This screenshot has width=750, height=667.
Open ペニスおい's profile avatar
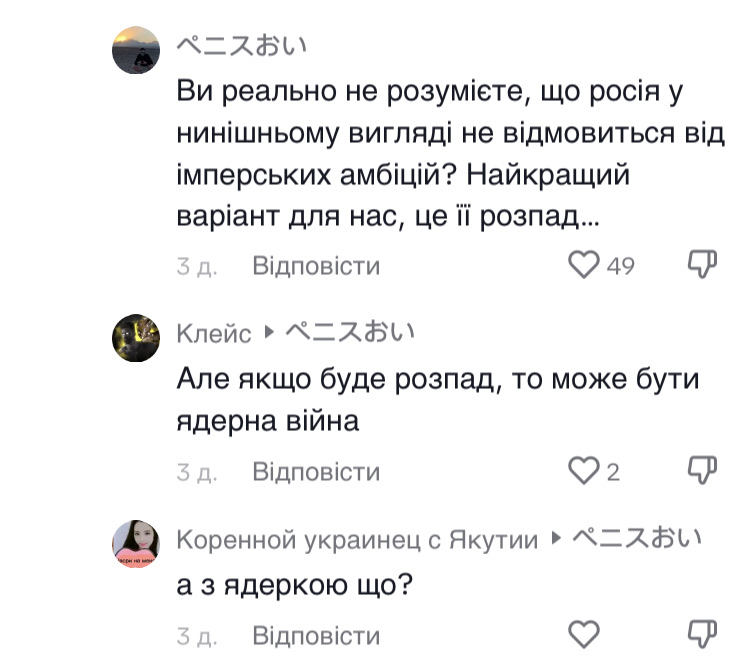click(x=136, y=50)
